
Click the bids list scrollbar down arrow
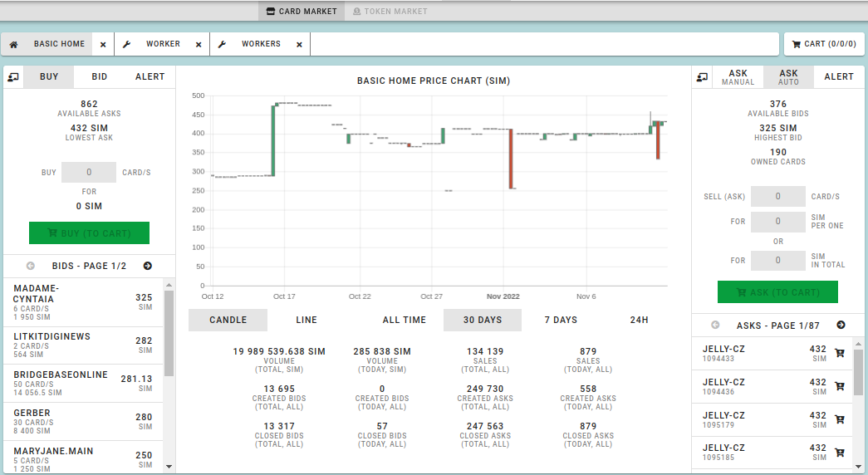point(169,467)
